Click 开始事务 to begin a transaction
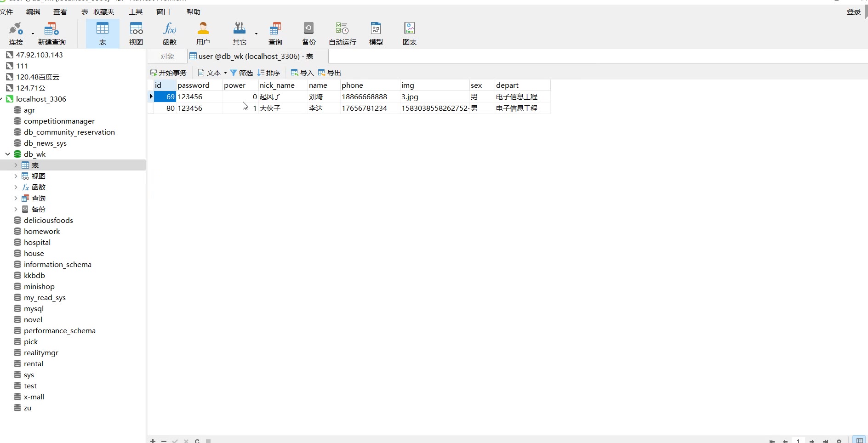This screenshot has height=443, width=868. pos(168,73)
